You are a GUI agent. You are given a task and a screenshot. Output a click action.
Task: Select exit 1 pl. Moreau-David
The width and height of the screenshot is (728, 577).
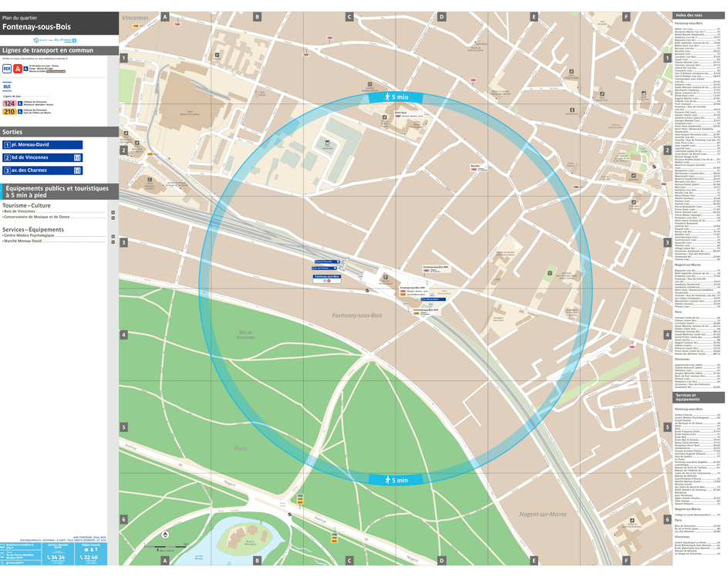point(42,144)
